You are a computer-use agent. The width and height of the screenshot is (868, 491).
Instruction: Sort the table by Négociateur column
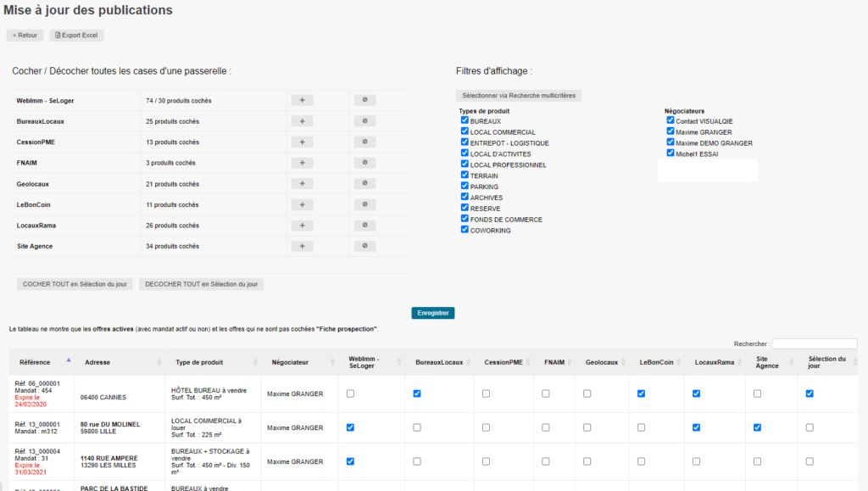(x=288, y=362)
